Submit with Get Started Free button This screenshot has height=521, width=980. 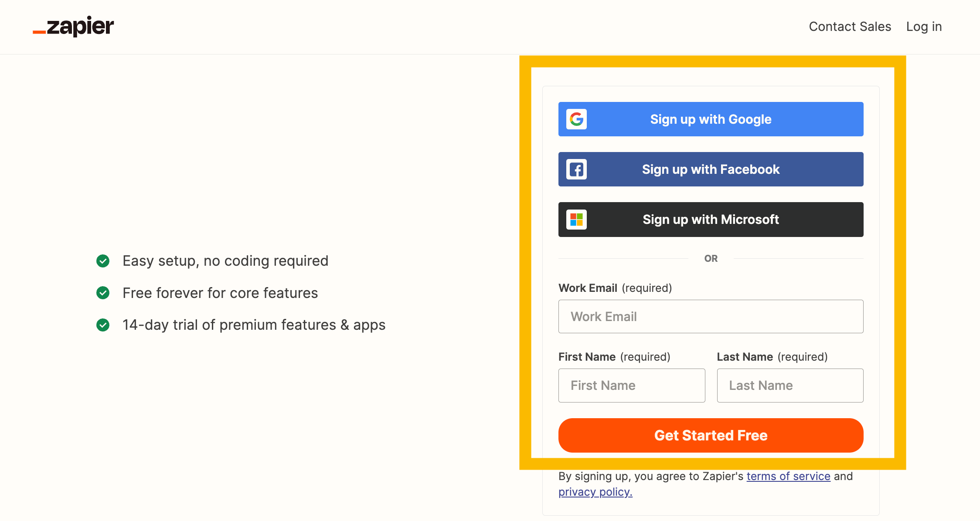click(711, 436)
